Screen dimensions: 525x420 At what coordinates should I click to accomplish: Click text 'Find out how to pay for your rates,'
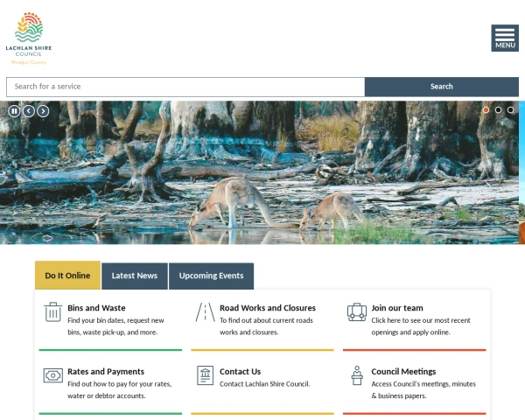(120, 384)
